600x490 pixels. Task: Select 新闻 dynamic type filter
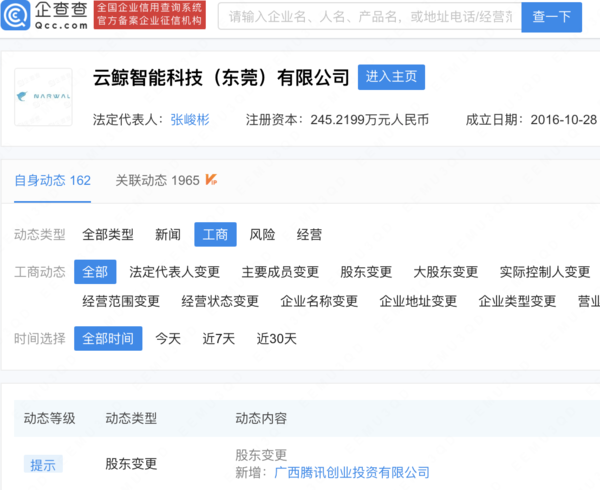coord(168,234)
